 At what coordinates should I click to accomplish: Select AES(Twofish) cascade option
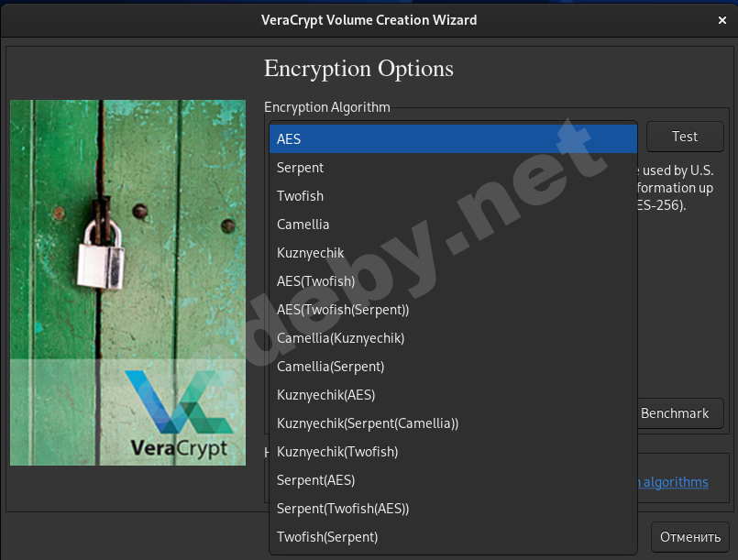(x=453, y=281)
